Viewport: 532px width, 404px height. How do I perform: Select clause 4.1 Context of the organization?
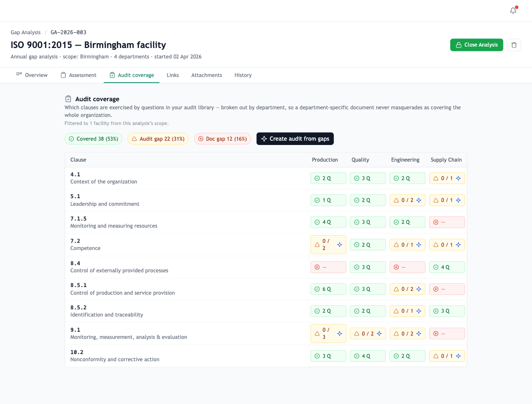187,178
